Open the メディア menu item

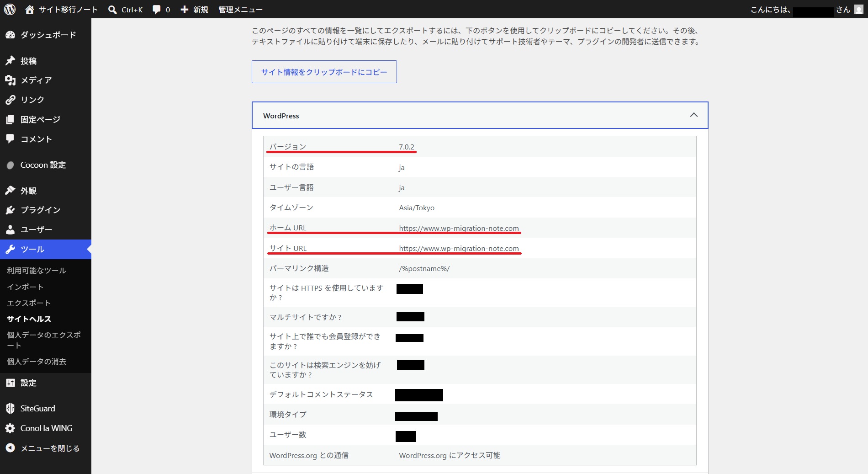click(46, 80)
